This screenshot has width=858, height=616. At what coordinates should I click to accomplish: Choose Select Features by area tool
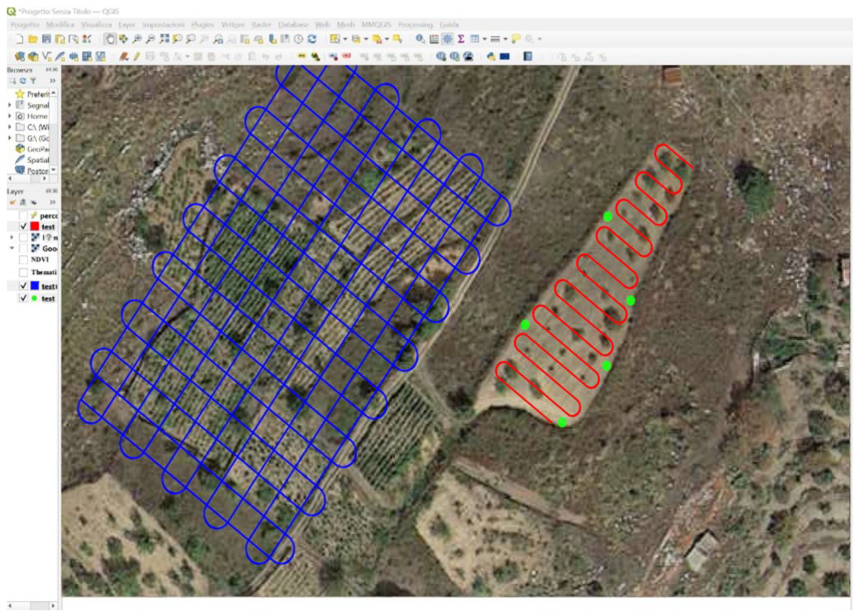(335, 39)
